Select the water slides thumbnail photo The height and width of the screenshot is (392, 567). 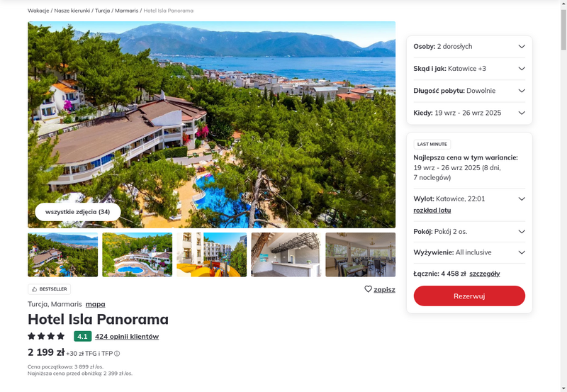(x=211, y=254)
